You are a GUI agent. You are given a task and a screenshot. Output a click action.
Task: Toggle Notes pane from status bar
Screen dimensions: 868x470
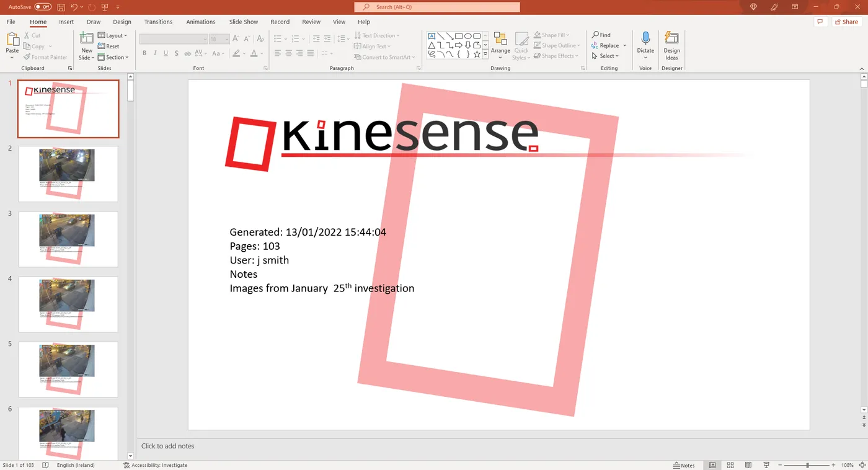pyautogui.click(x=684, y=465)
